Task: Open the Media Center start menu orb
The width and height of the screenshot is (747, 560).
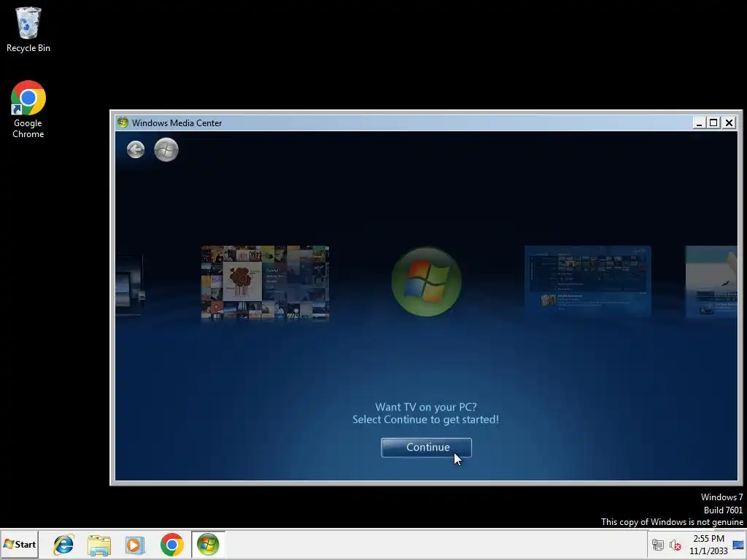Action: coord(166,149)
